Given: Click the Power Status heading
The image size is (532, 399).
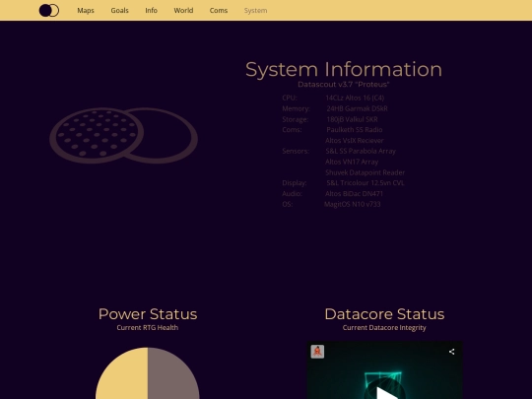Looking at the screenshot, I should pyautogui.click(x=148, y=314).
